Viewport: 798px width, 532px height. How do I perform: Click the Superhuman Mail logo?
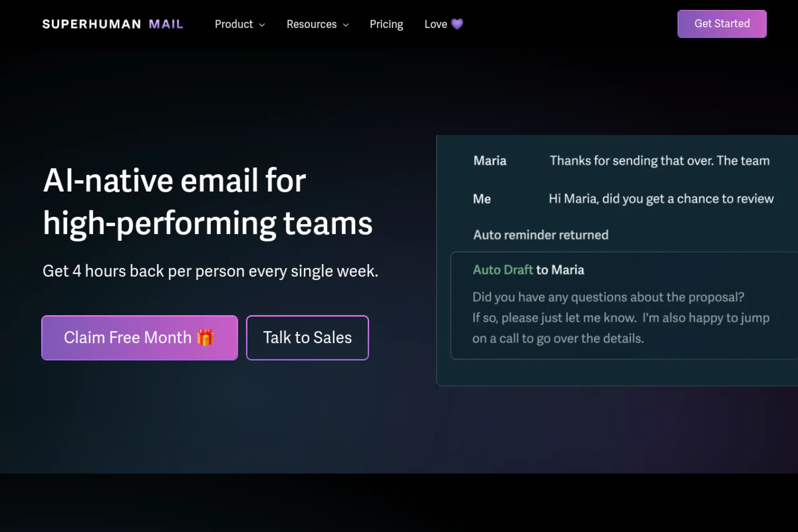(x=113, y=24)
